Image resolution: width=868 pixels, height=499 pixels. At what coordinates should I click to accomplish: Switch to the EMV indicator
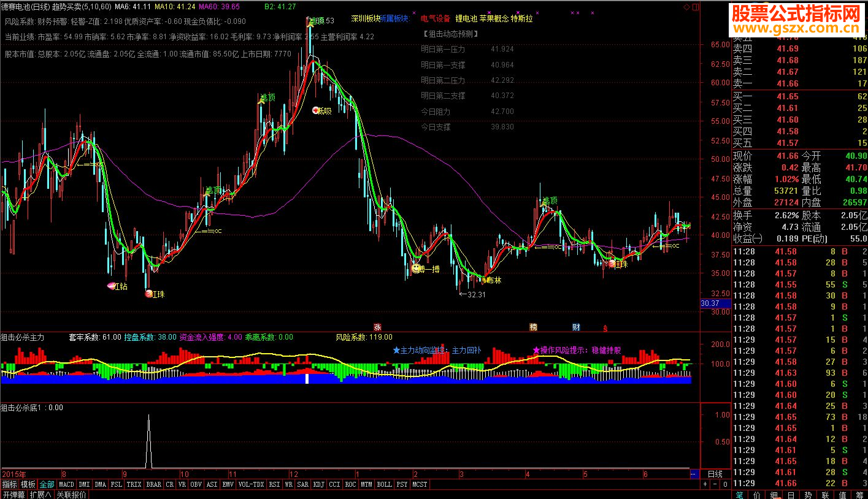point(228,484)
